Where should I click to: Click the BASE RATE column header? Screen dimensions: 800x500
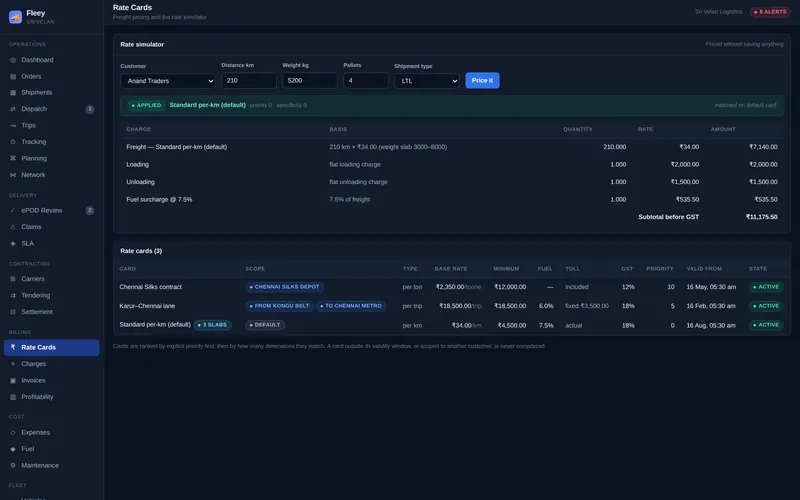click(x=451, y=269)
